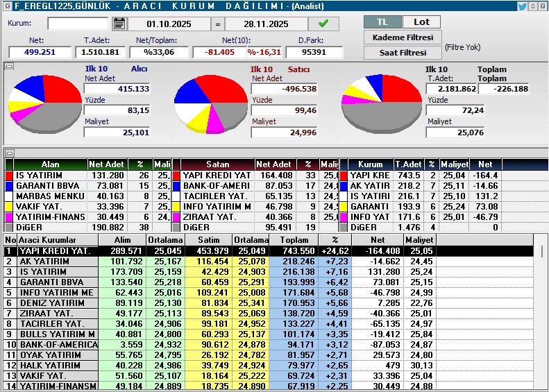The height and width of the screenshot is (392, 549).
Task: Confirm dates with green checkmark button
Action: tap(323, 24)
